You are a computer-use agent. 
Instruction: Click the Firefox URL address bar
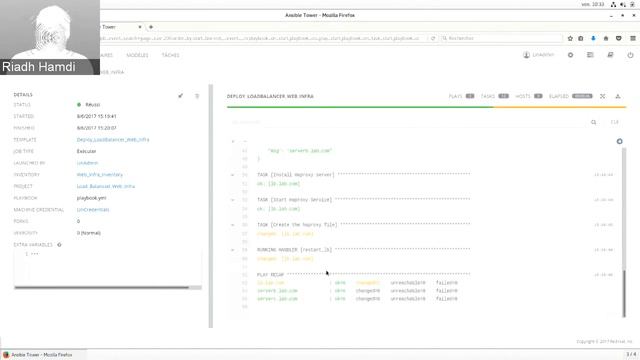(261, 38)
